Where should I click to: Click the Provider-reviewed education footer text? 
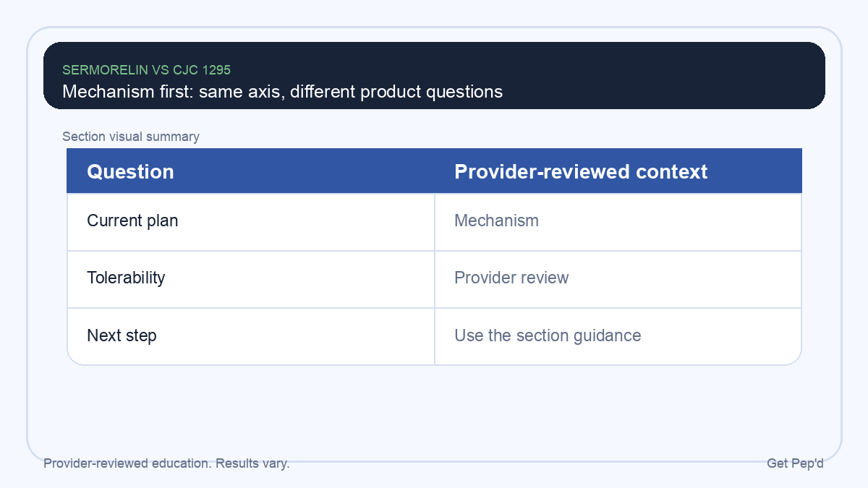[x=127, y=463]
